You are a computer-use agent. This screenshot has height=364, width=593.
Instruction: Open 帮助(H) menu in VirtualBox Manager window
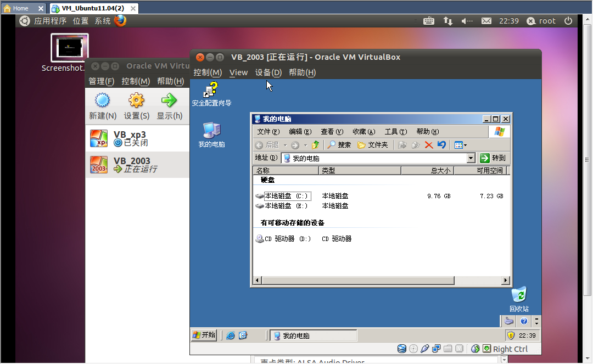point(171,81)
